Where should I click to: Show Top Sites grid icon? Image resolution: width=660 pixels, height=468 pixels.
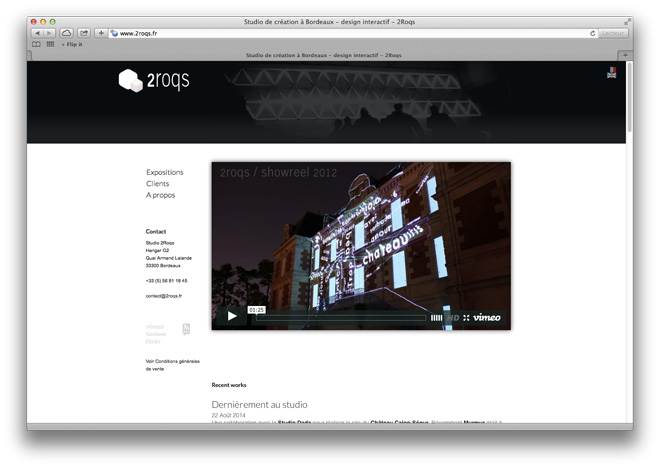coord(51,44)
